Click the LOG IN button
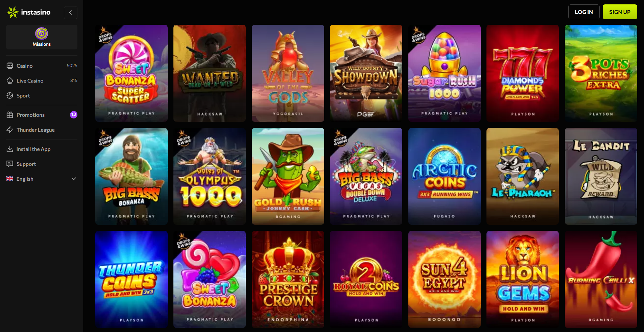Viewport: 644px width, 332px height. (584, 12)
